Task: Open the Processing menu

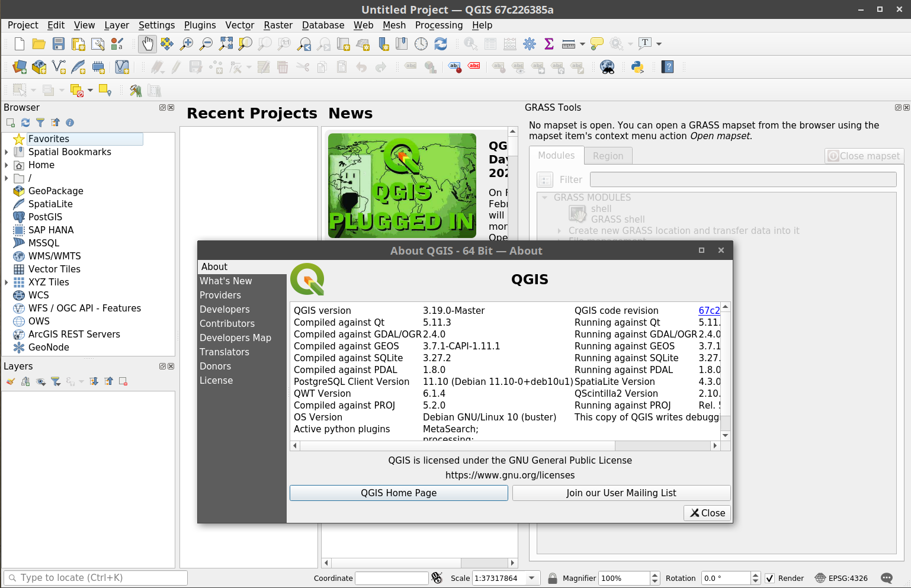Action: [439, 25]
